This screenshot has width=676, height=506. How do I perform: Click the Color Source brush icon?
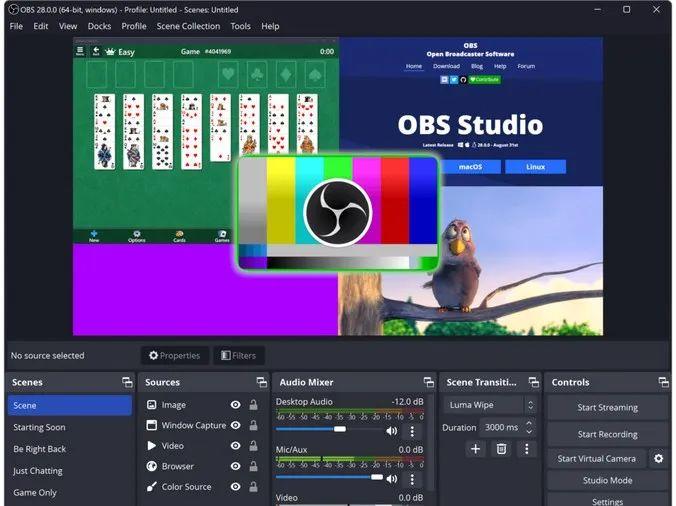tap(151, 487)
